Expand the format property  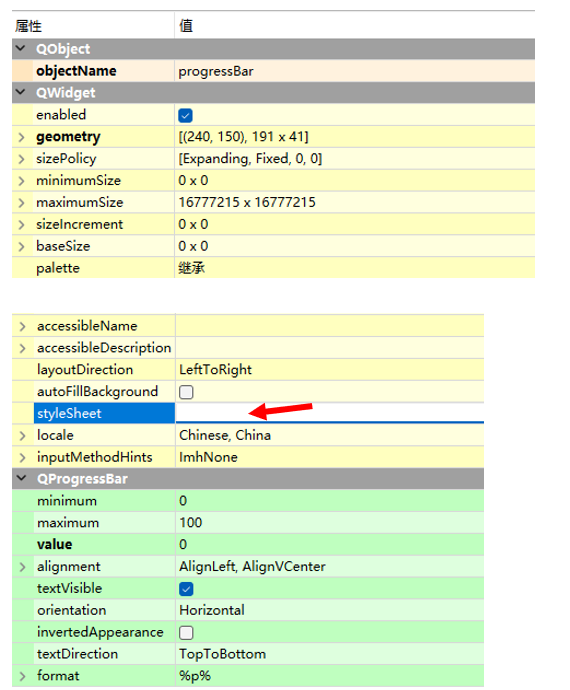point(22,676)
